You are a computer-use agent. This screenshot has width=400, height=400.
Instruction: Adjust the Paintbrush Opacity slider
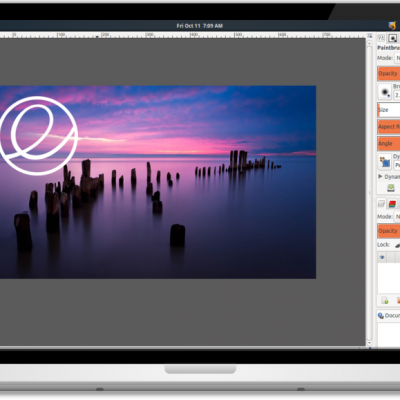tap(389, 73)
